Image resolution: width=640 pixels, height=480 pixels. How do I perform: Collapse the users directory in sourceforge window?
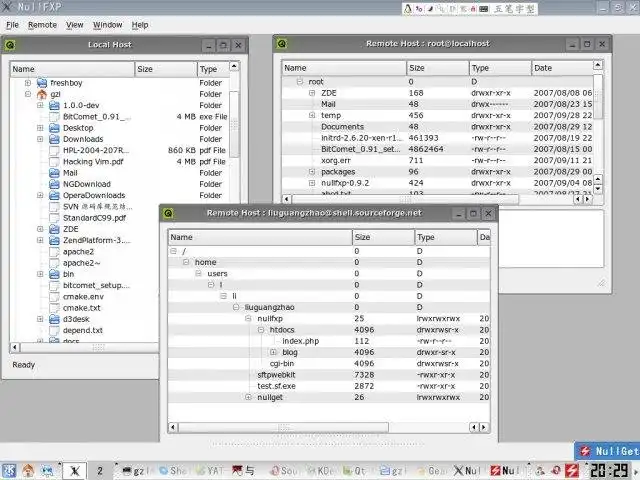pos(198,273)
